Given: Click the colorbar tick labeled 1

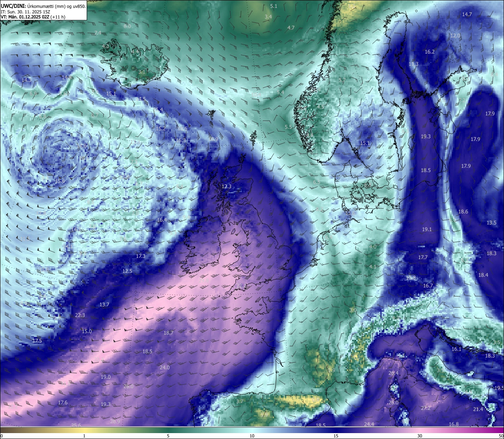Looking at the screenshot, I should pos(84,436).
